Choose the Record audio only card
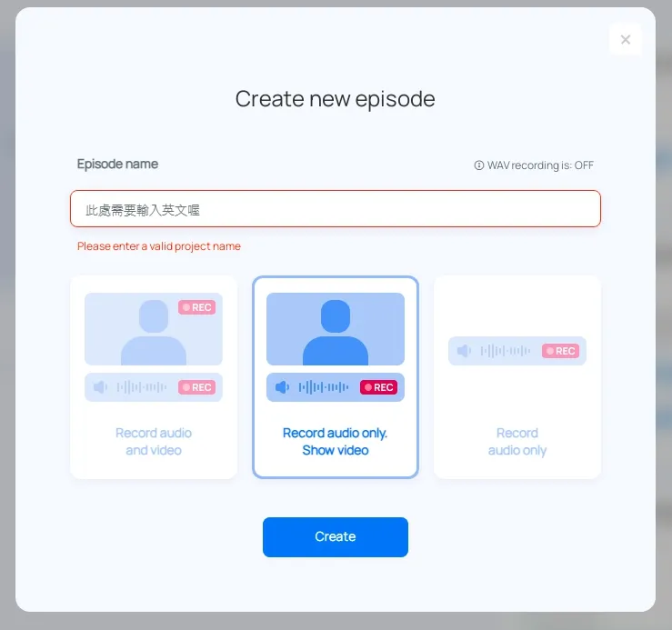The height and width of the screenshot is (630, 672). [517, 377]
